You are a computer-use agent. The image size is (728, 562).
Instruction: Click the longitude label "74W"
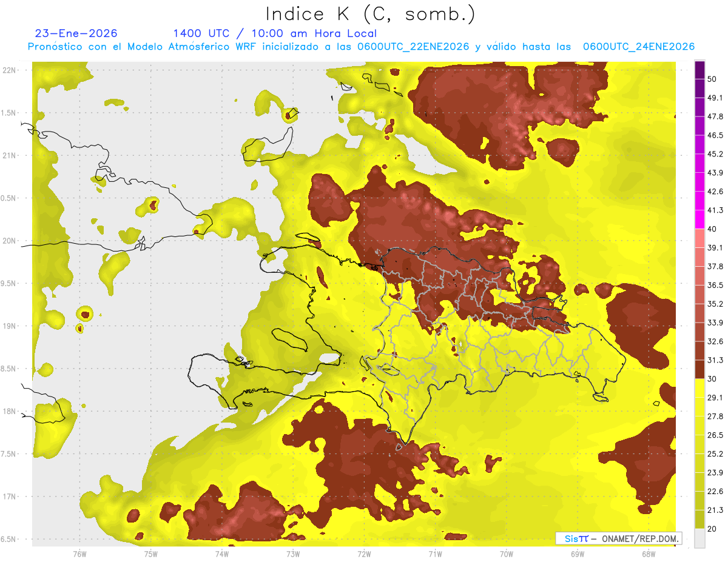click(x=222, y=554)
